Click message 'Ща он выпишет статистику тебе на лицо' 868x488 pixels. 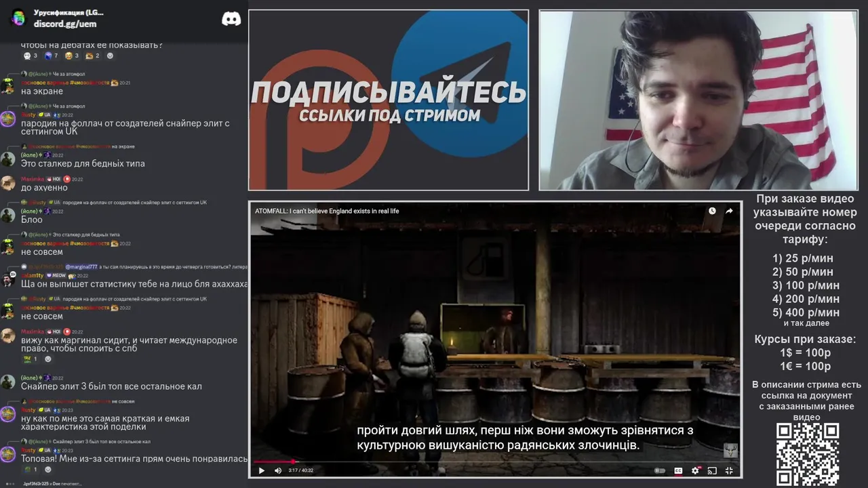[134, 284]
